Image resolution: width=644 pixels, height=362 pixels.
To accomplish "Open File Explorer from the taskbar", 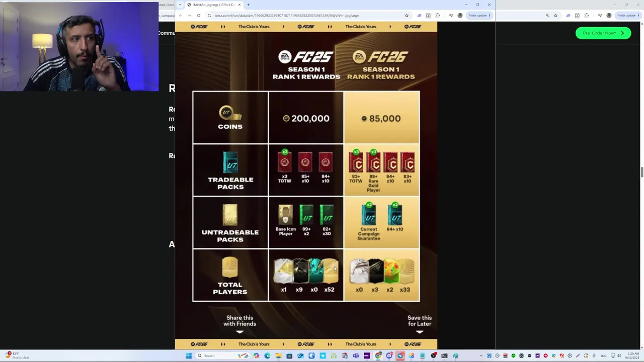I will tap(278, 355).
